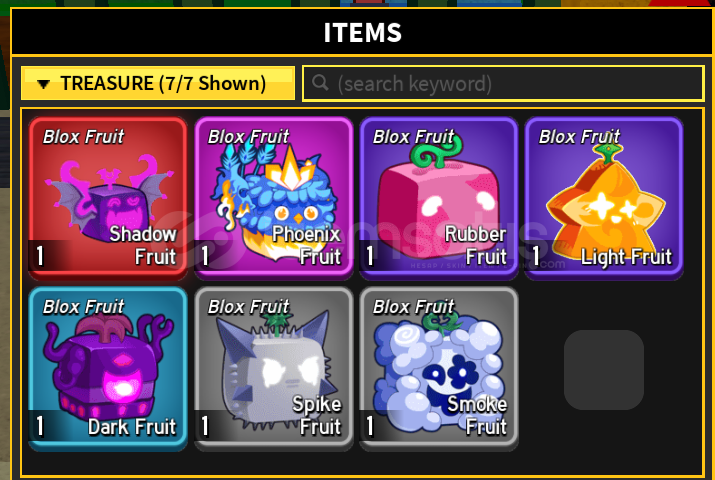Click Blox Fruit label on Smoke tile
The image size is (715, 480).
coord(414,307)
